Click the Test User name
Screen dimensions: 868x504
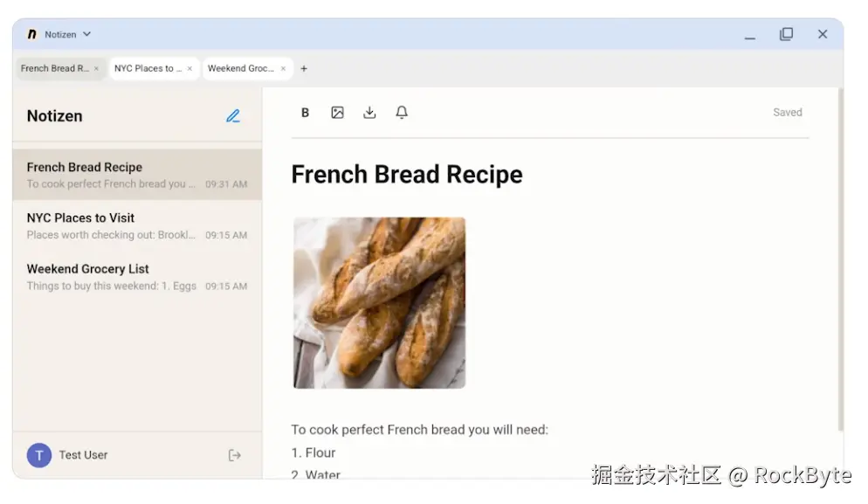pyautogui.click(x=84, y=455)
